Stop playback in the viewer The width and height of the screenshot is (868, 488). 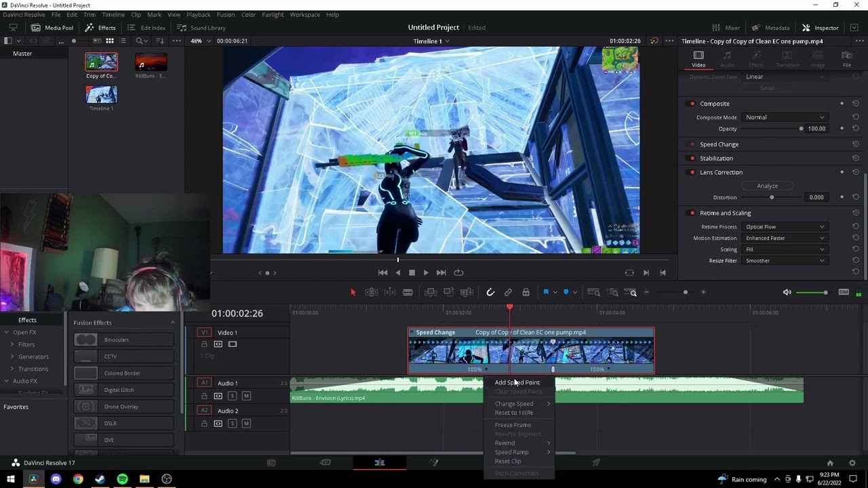(x=412, y=272)
